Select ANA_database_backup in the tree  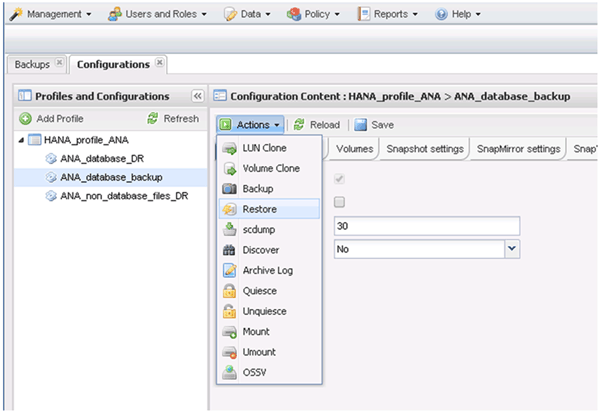coord(111,177)
